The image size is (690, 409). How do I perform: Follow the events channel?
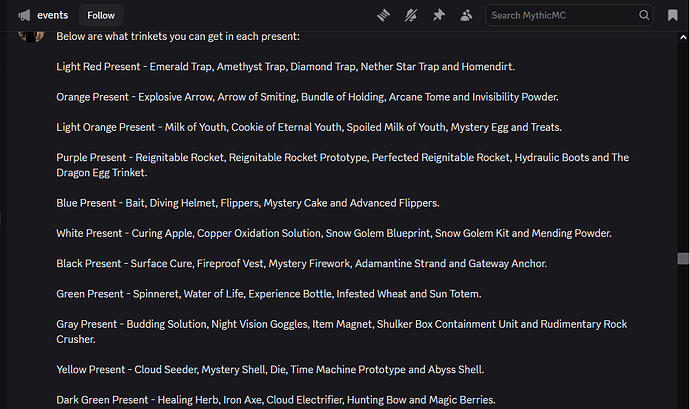point(100,15)
